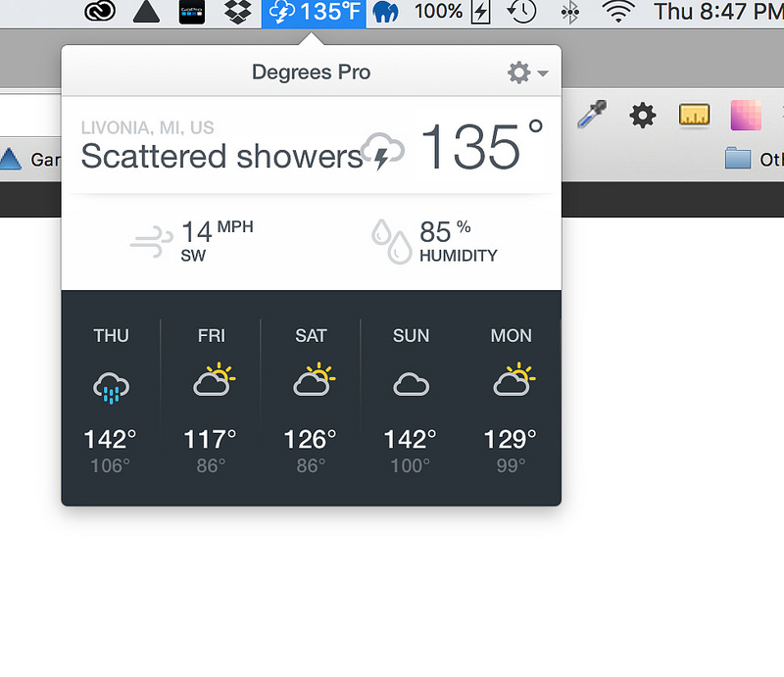Click Saturday's high of 126°
Image resolution: width=784 pixels, height=677 pixels.
(x=310, y=440)
